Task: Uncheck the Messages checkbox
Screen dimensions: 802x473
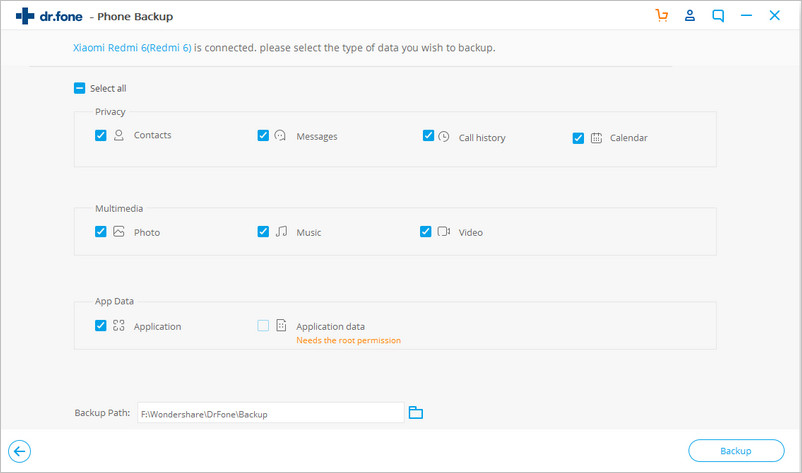Action: point(263,135)
